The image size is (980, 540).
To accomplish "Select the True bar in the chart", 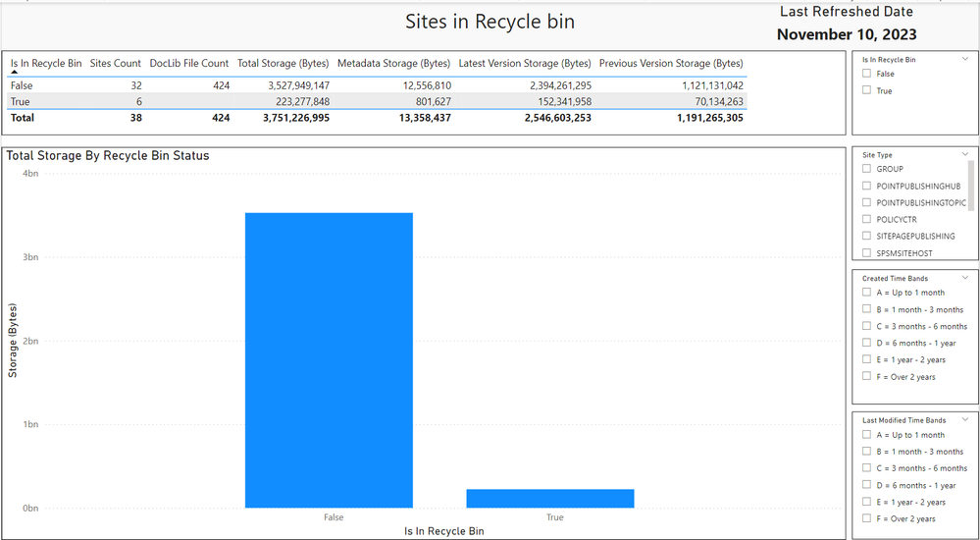I will [550, 498].
